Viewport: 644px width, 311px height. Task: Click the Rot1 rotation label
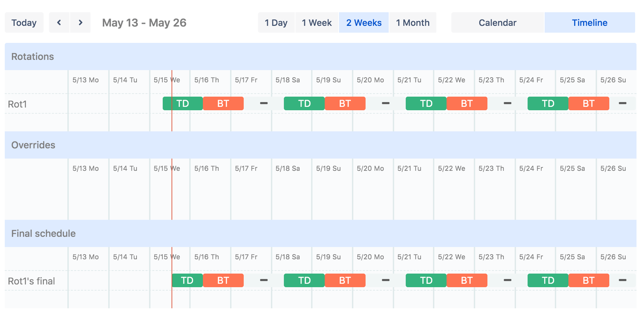pos(16,104)
